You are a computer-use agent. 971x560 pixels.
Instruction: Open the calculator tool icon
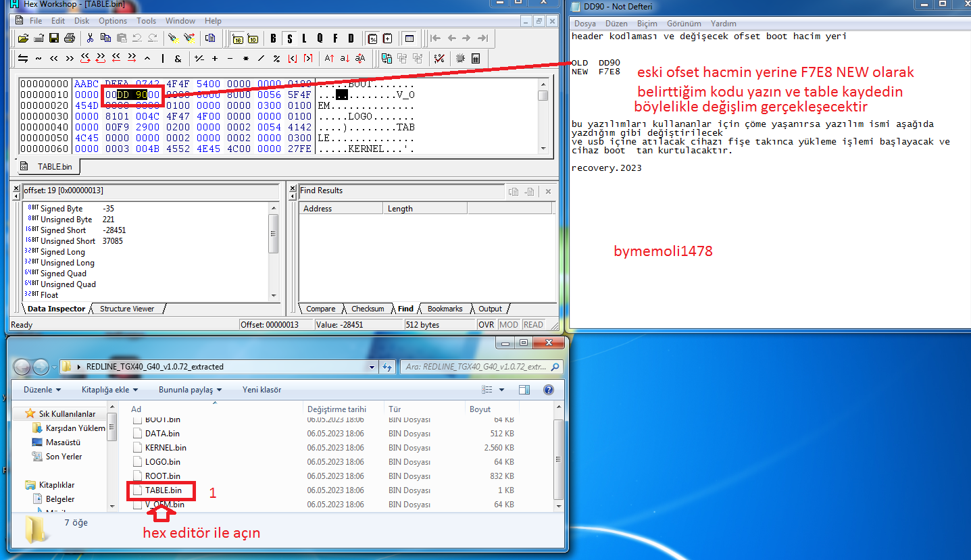click(476, 58)
